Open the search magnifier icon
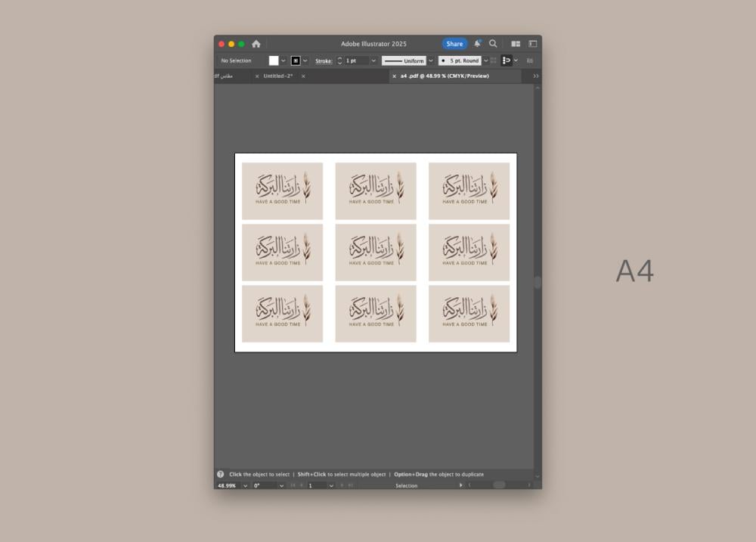The width and height of the screenshot is (756, 542). (x=493, y=44)
